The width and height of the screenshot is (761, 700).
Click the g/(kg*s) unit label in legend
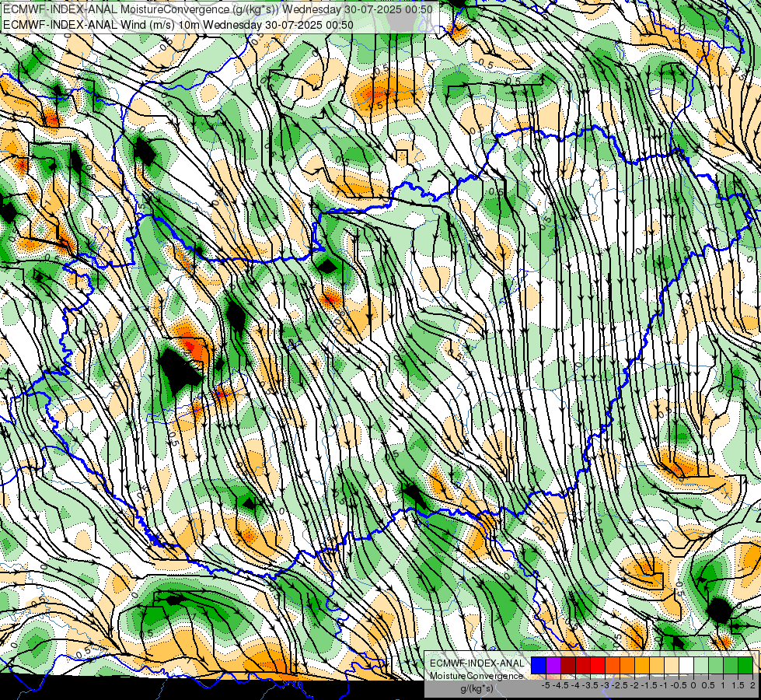tap(476, 688)
